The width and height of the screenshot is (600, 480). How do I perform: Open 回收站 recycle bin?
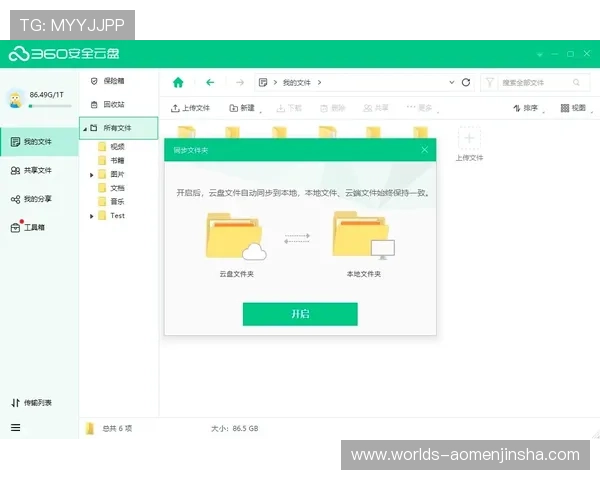108,104
